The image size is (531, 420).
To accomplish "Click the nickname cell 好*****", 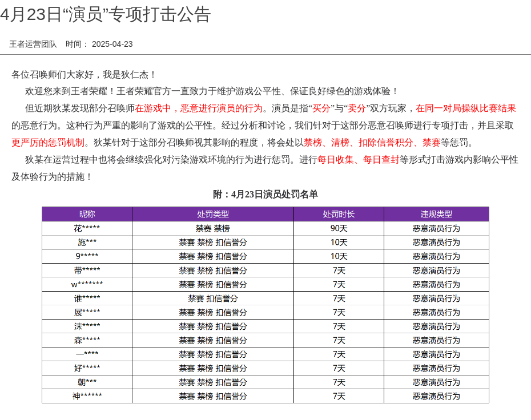I will pyautogui.click(x=87, y=368).
